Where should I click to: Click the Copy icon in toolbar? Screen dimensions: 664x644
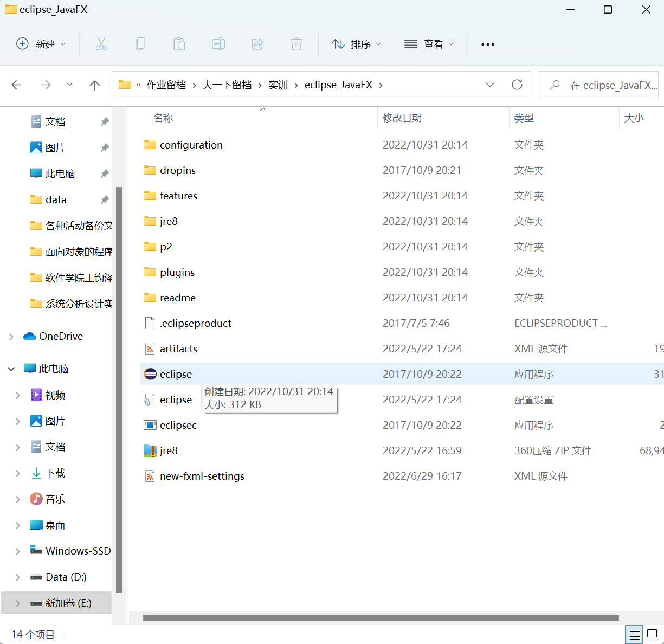[140, 44]
